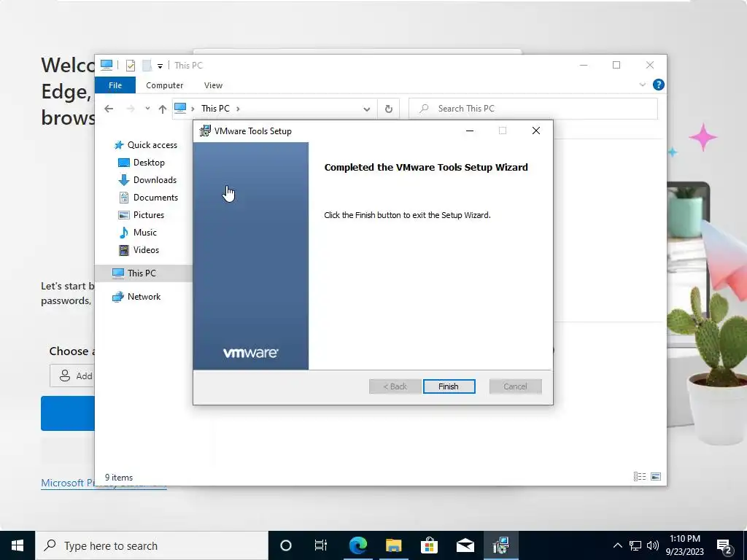Click the address bar computer icon
The width and height of the screenshot is (747, 560).
pos(180,109)
